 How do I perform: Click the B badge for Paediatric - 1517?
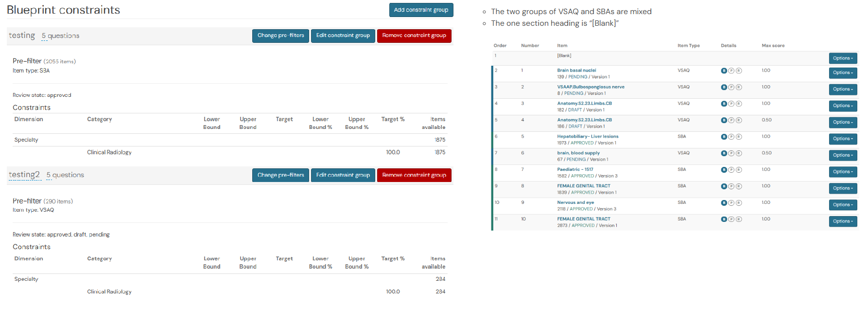coord(724,170)
